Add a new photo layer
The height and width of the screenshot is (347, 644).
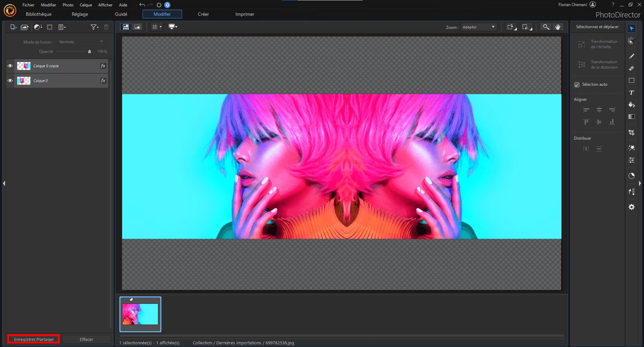[25, 27]
